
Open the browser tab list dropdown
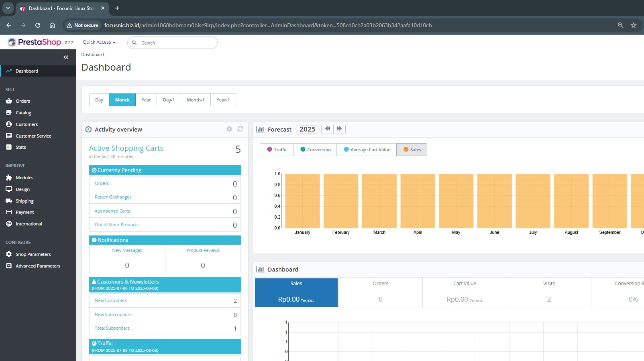click(x=8, y=8)
